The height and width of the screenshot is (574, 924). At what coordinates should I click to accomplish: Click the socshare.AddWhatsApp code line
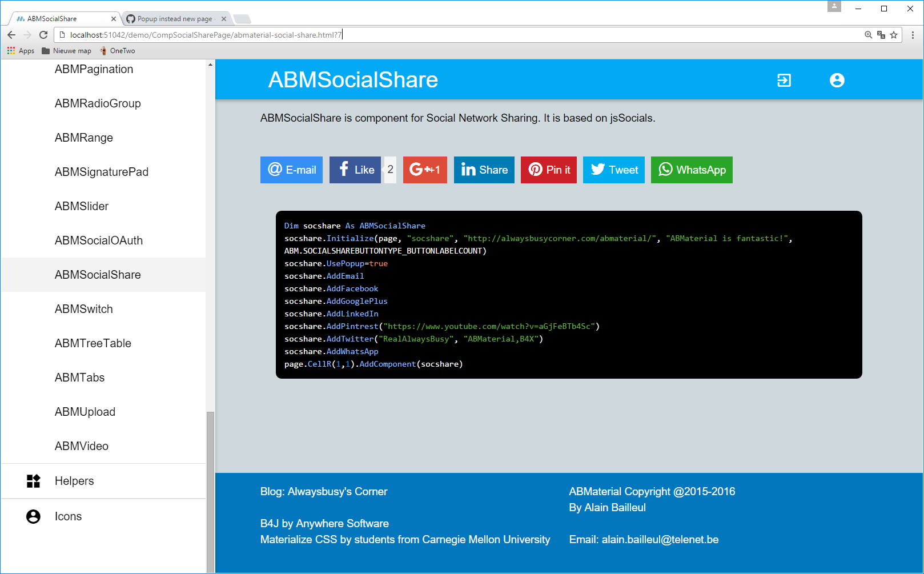(331, 351)
